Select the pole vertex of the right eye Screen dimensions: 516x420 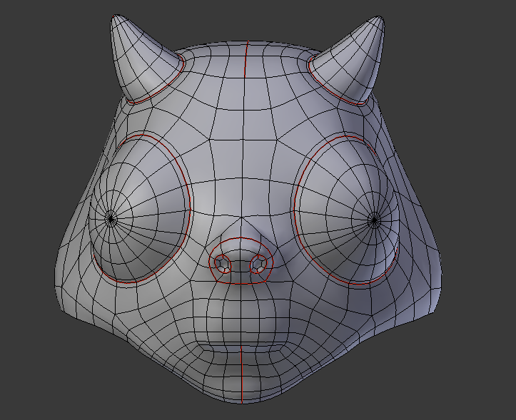coord(374,220)
